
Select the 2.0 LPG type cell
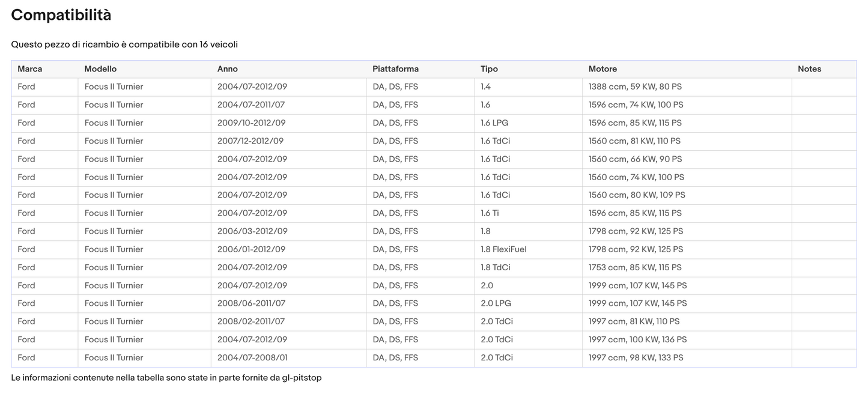496,303
